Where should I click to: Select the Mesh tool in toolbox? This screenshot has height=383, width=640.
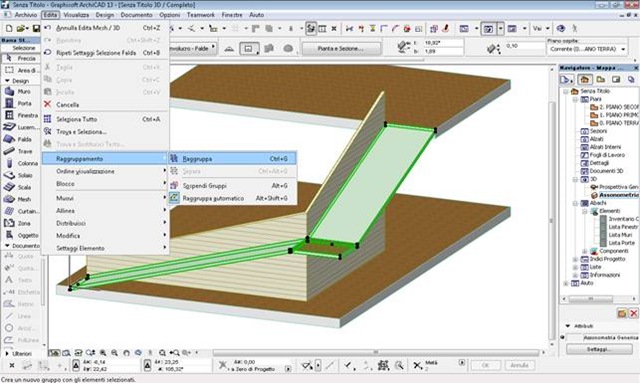coord(20,199)
